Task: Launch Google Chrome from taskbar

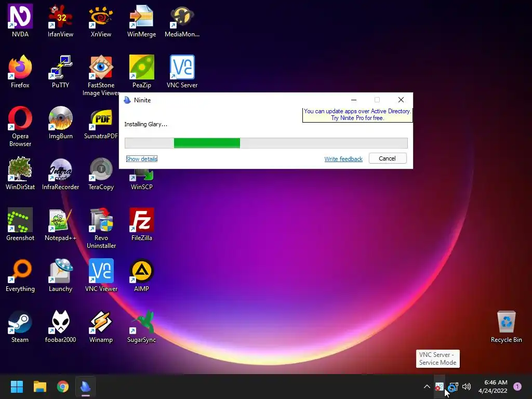Action: point(63,387)
